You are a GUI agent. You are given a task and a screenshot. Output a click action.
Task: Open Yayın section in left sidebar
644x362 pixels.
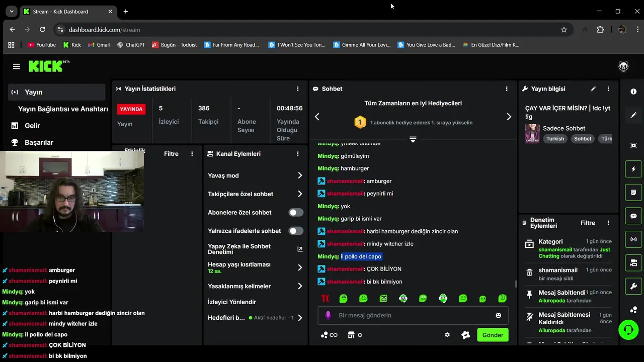tap(56, 92)
